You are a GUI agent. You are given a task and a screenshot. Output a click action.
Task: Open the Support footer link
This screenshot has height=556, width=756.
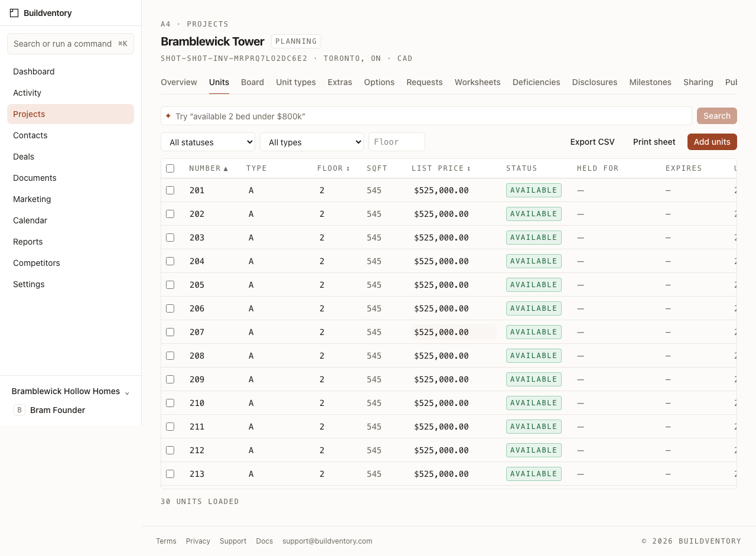pos(233,541)
